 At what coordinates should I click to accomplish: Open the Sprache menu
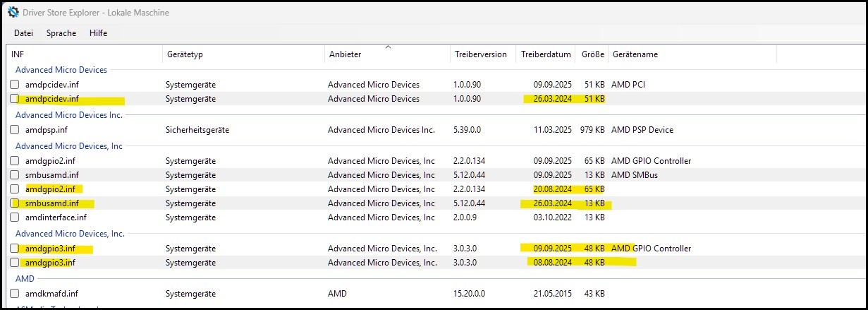61,33
